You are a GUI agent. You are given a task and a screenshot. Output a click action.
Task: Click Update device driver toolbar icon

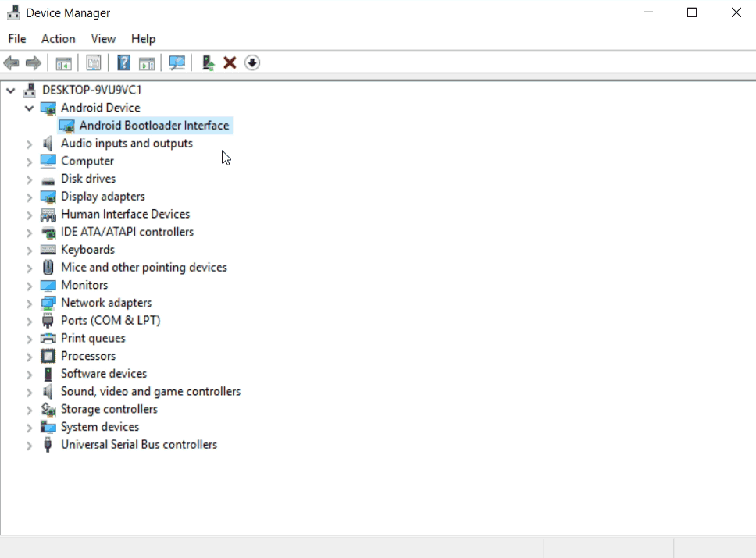click(208, 62)
